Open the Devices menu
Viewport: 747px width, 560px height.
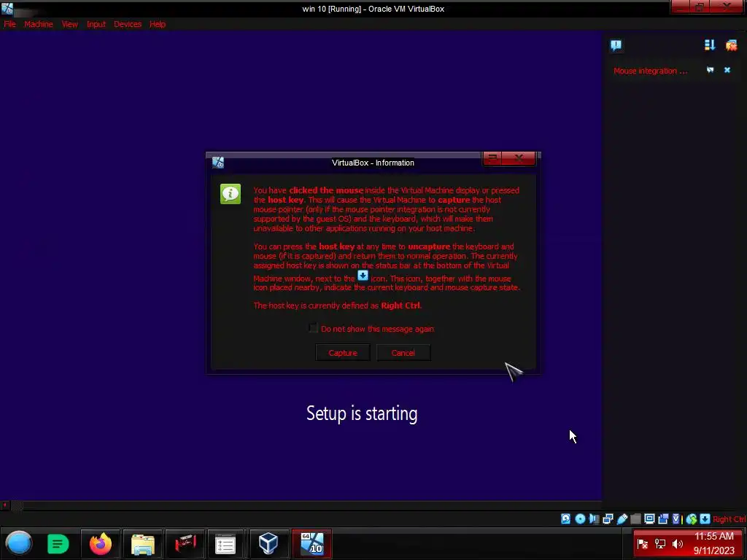tap(127, 24)
